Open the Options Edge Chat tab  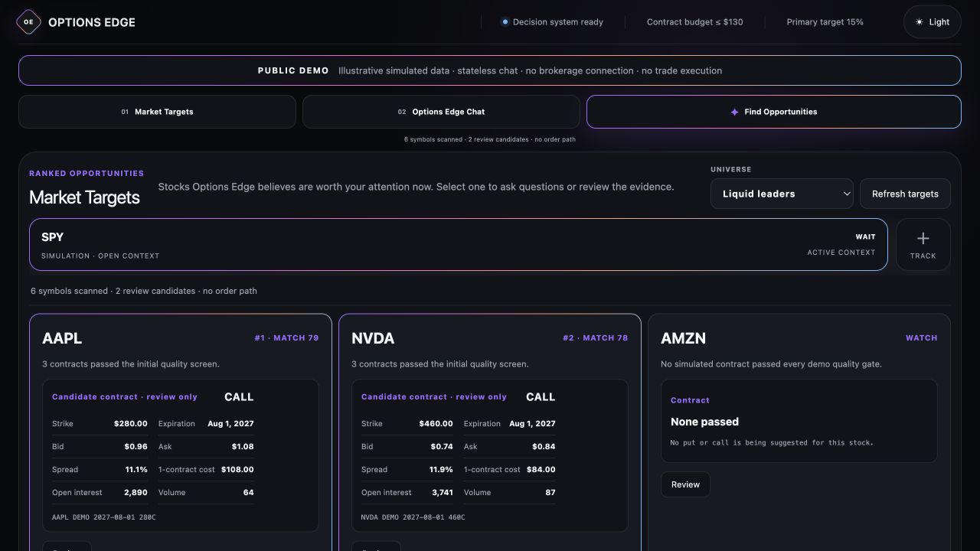pos(441,112)
